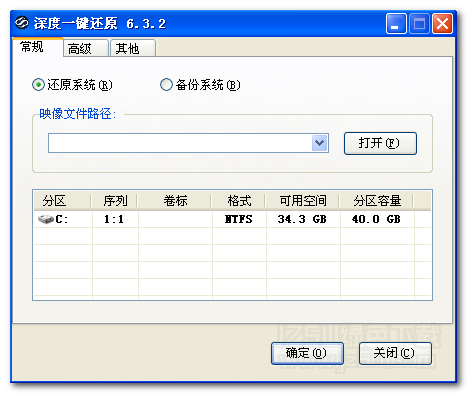The image size is (468, 394).
Task: Switch to the 高级 tab
Action: (x=86, y=49)
